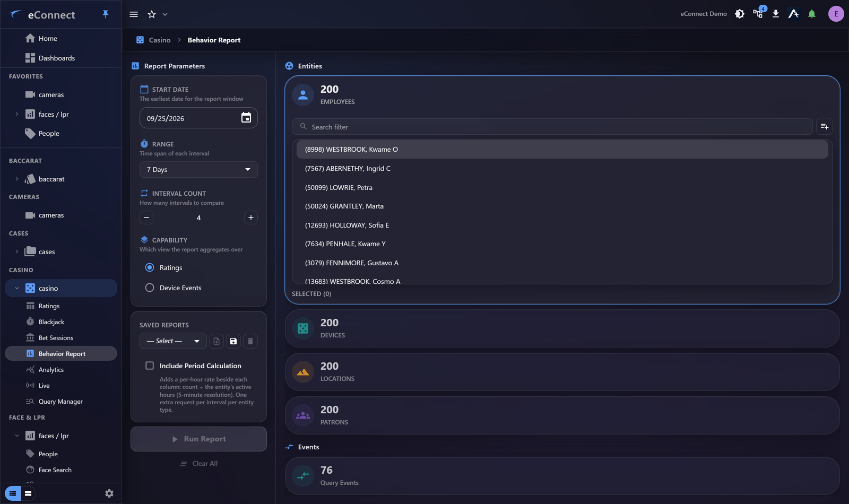This screenshot has height=504, width=849.
Task: Toggle the theme brightness icon
Action: click(740, 14)
